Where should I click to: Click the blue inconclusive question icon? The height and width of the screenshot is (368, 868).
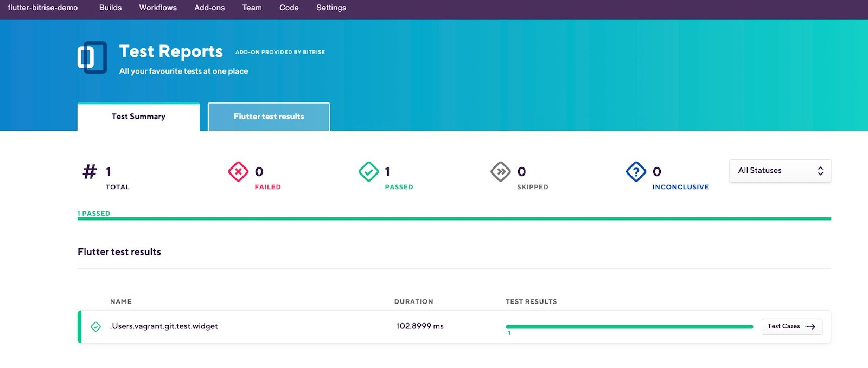click(x=636, y=172)
